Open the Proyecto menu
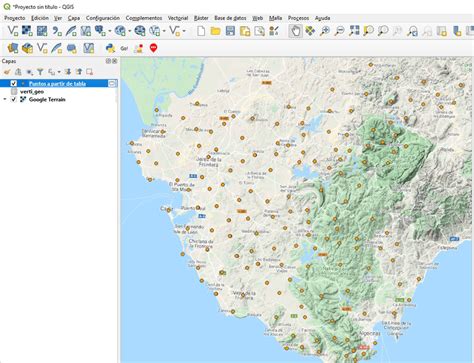The width and height of the screenshot is (474, 363). [x=15, y=18]
